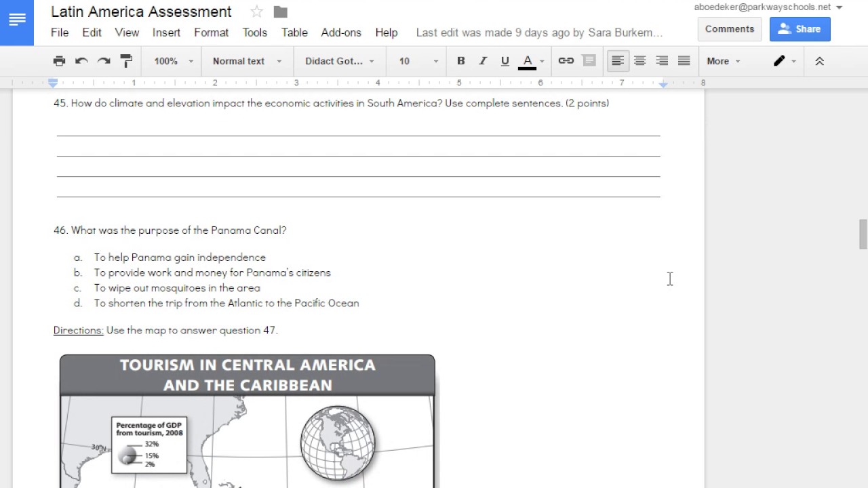
Task: Move document using the folder icon
Action: (280, 12)
